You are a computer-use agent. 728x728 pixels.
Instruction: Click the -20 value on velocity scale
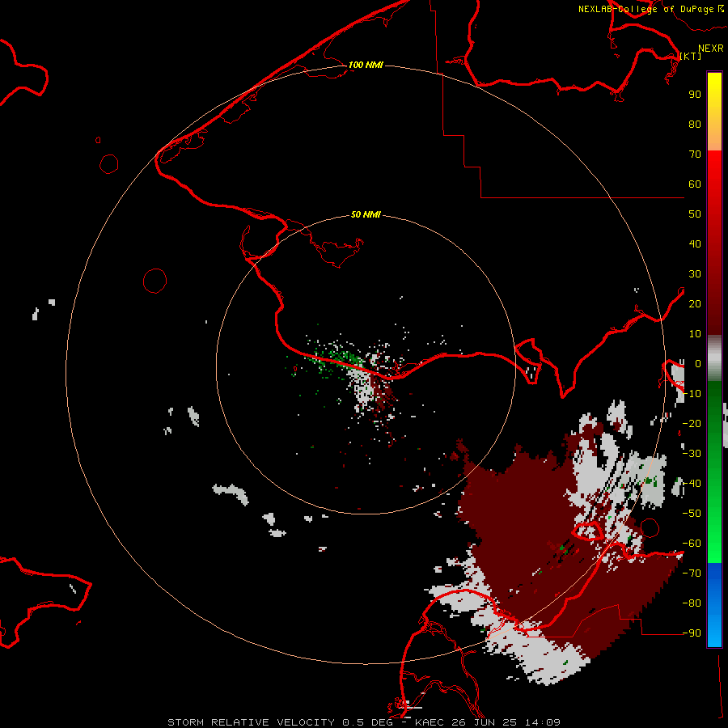coord(692,423)
